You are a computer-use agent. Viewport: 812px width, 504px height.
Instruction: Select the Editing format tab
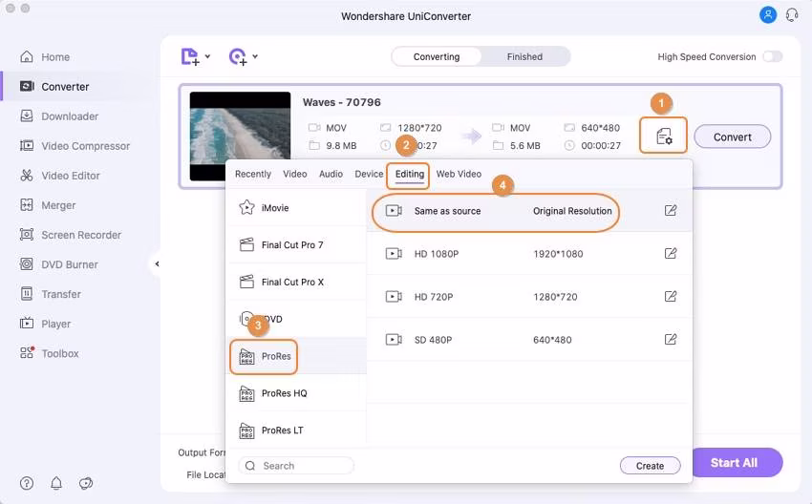(409, 175)
